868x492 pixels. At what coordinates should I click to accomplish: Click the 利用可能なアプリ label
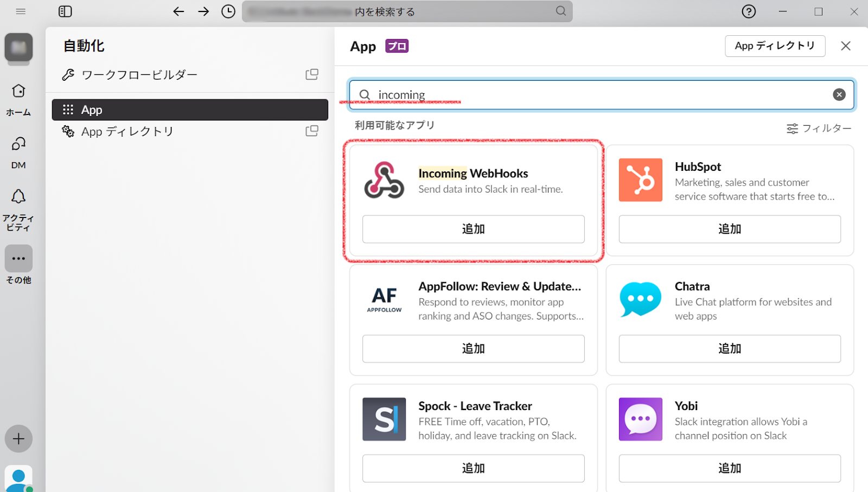coord(395,125)
